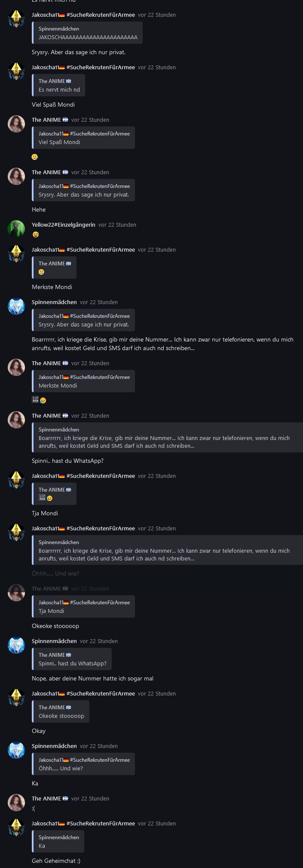Viewport: 303px width, 868px height.
Task: Click The ANIME avatar on "Spinni.. hast du WhatsApp?" message
Action: coord(16,419)
